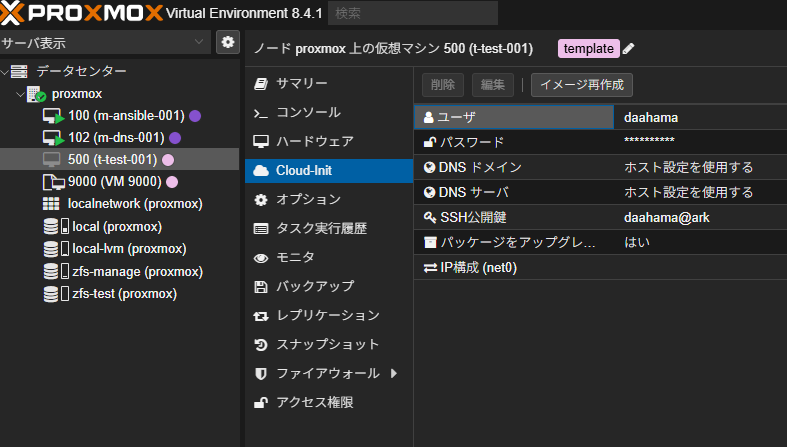The image size is (787, 447).
Task: Edit tags with the pencil icon
Action: pyautogui.click(x=628, y=49)
